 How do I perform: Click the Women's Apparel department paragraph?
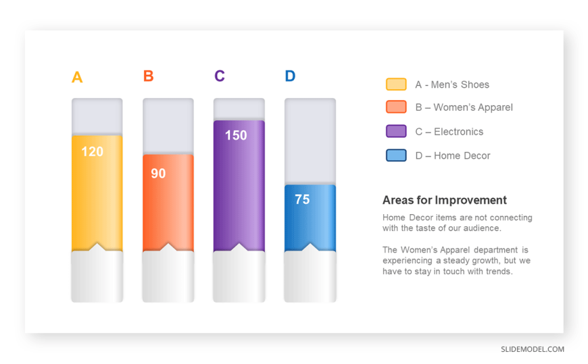click(x=456, y=261)
